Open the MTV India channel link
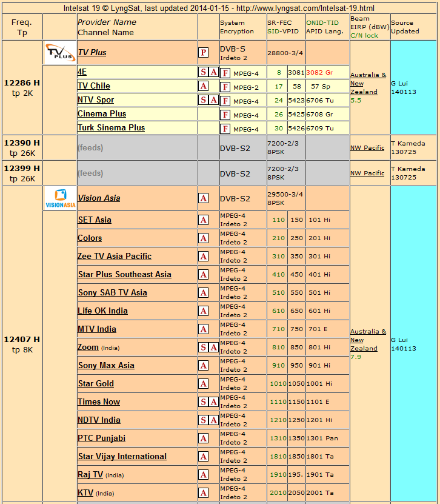 pos(97,329)
